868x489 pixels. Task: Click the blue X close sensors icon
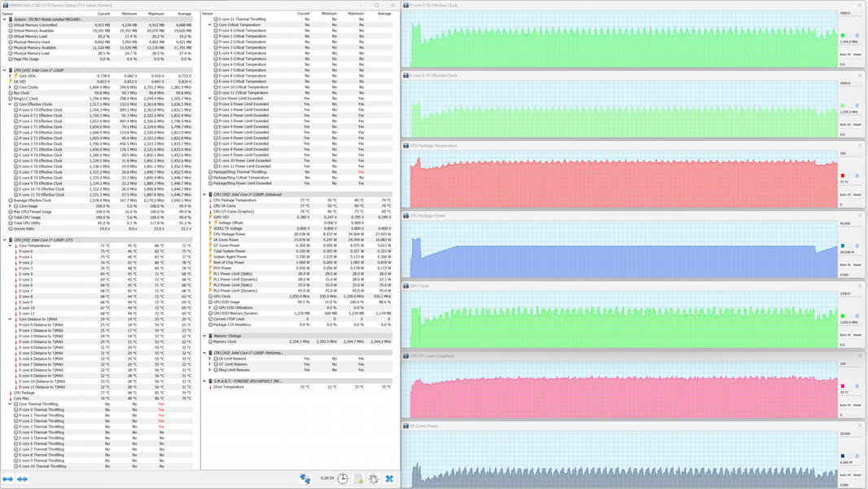point(389,479)
